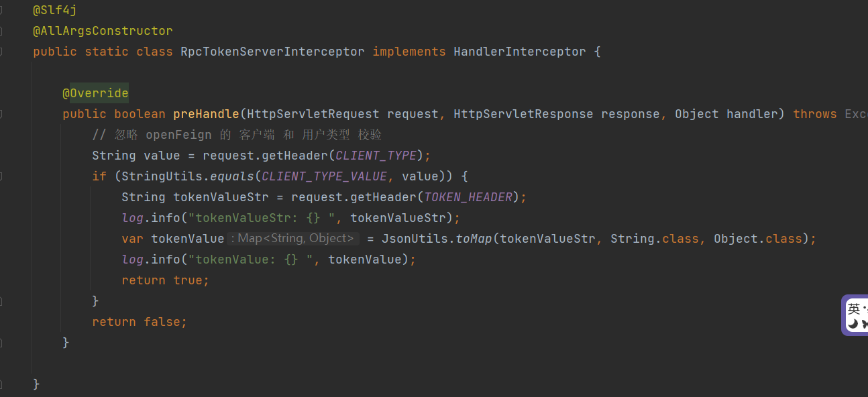Click the 英 translation plugin icon
Screen dimensions: 868x397
click(853, 308)
